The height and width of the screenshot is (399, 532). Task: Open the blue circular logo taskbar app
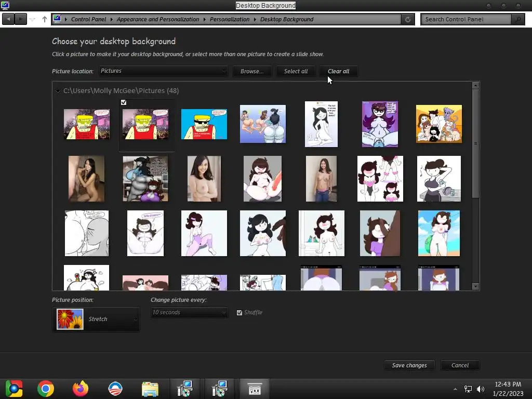pyautogui.click(x=115, y=389)
